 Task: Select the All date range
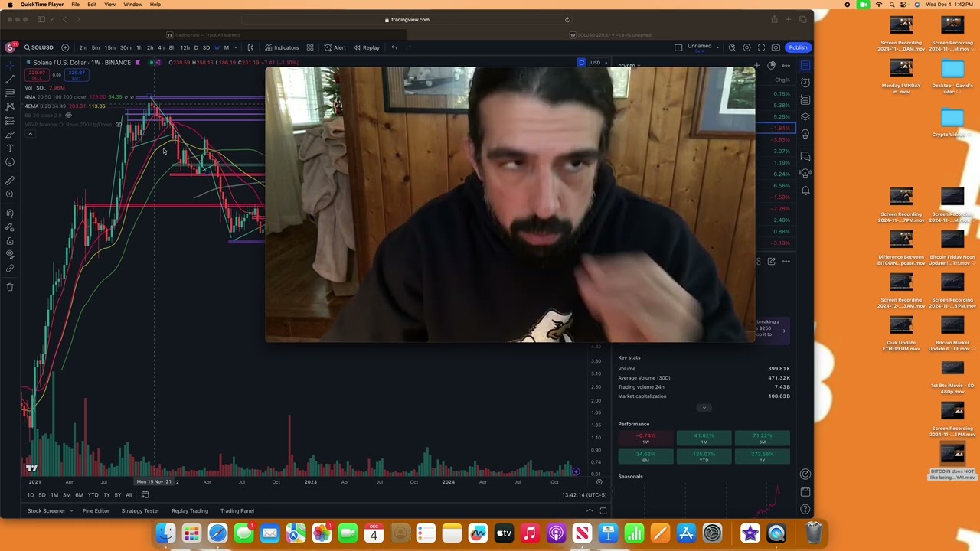tap(129, 495)
